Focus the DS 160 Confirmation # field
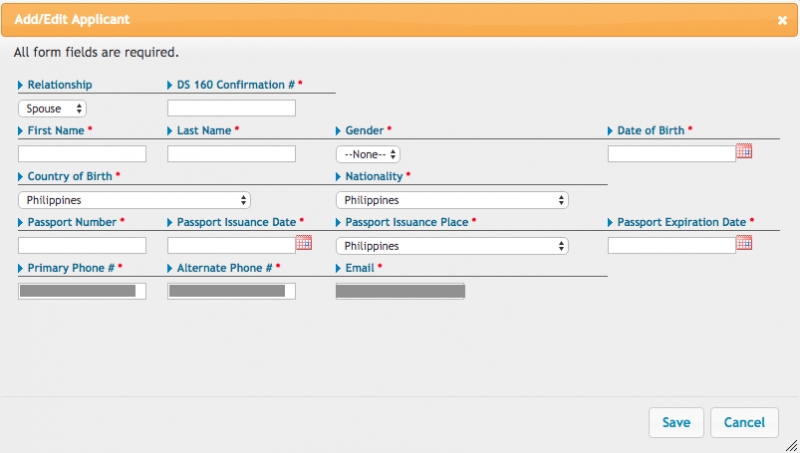This screenshot has width=800, height=453. (x=232, y=108)
